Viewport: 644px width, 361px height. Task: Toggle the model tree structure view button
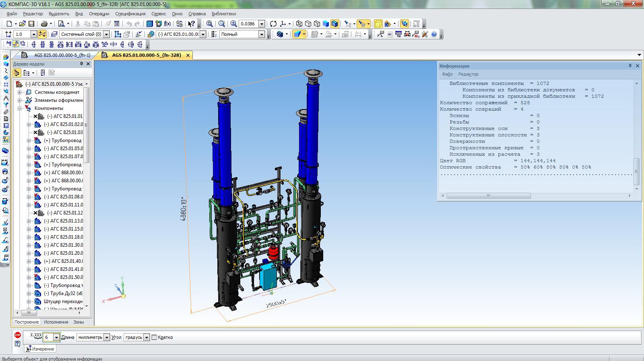coord(17,73)
